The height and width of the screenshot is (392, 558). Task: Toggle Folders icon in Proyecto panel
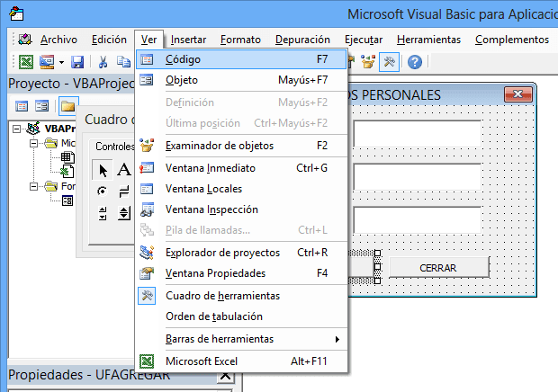click(x=68, y=106)
